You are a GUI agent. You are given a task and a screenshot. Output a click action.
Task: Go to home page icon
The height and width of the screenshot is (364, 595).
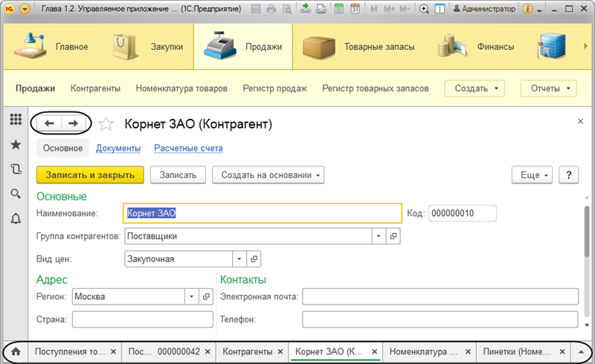click(x=16, y=351)
